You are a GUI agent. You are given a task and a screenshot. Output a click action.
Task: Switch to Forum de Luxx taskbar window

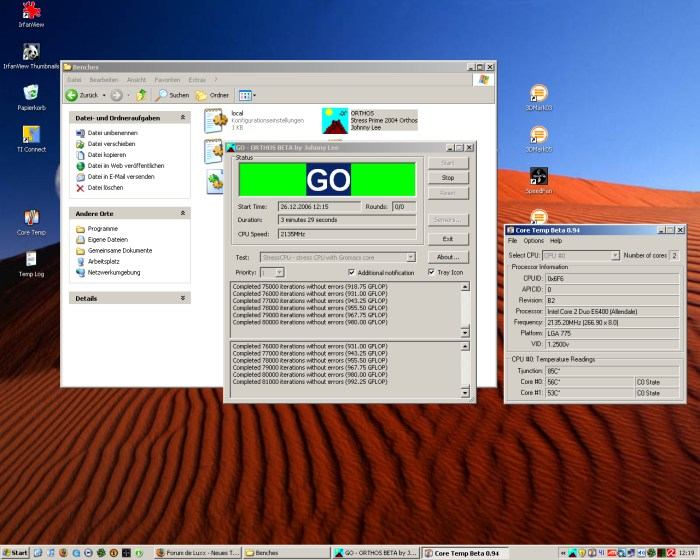(198, 553)
